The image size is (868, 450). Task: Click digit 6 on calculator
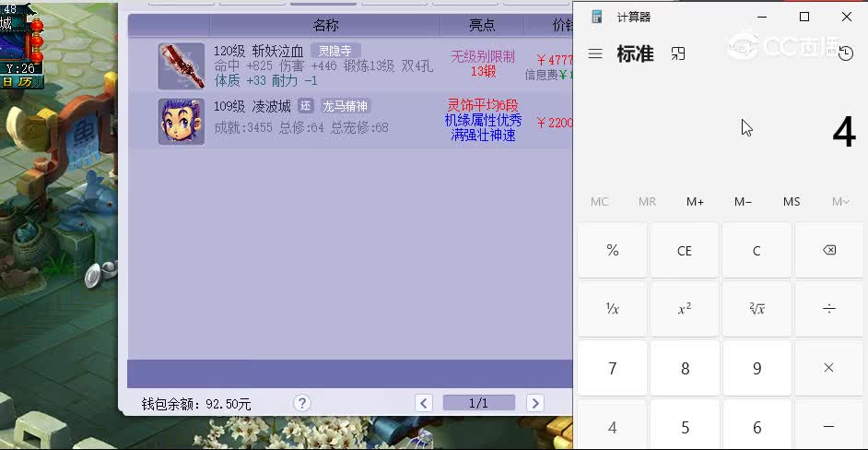click(757, 426)
